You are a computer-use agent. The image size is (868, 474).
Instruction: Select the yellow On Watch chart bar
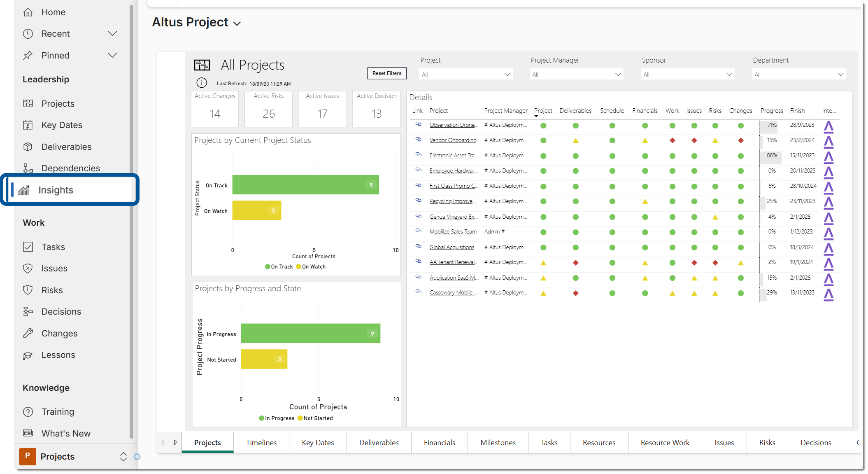click(x=257, y=210)
